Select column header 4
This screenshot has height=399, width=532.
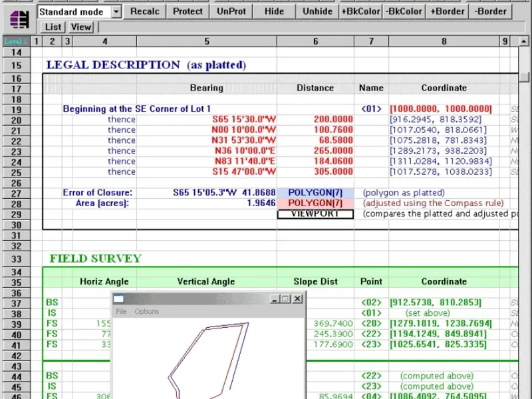[x=104, y=41]
